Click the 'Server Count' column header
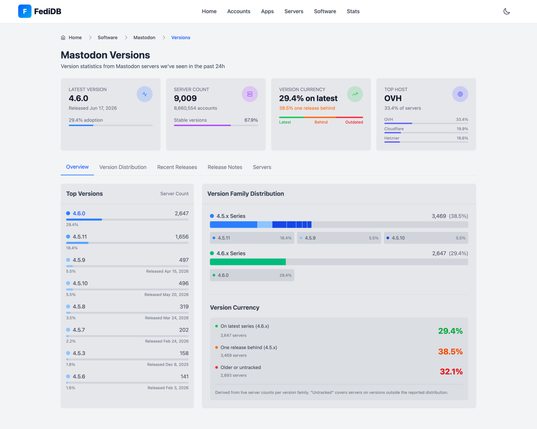 click(174, 194)
